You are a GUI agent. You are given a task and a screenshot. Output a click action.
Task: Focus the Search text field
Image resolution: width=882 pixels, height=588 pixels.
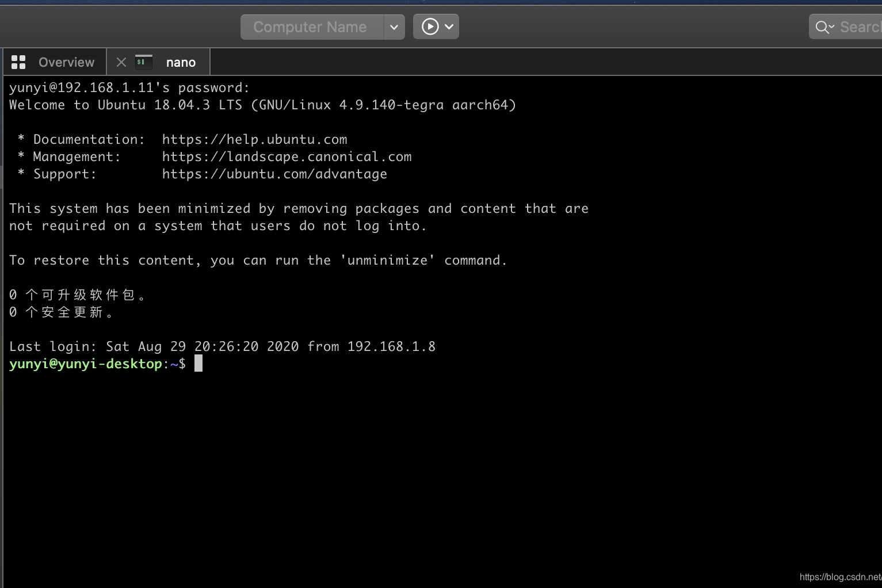(x=860, y=27)
